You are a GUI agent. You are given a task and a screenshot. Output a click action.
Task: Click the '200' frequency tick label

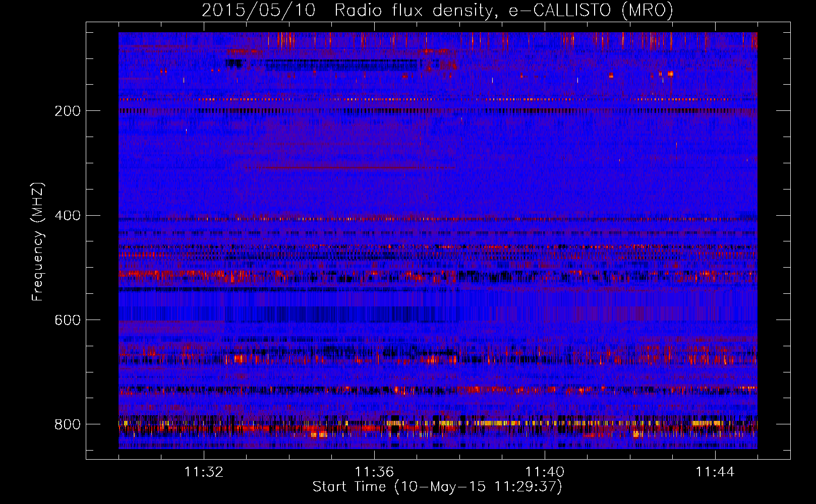coord(68,111)
